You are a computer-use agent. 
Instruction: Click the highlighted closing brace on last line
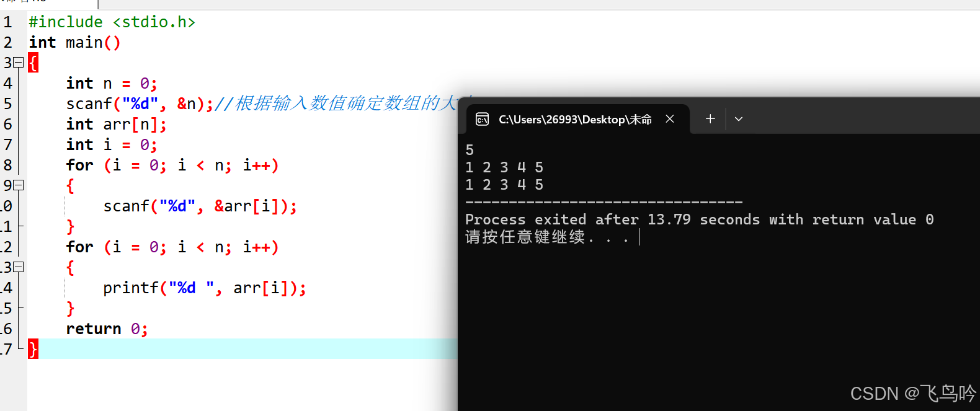click(33, 349)
